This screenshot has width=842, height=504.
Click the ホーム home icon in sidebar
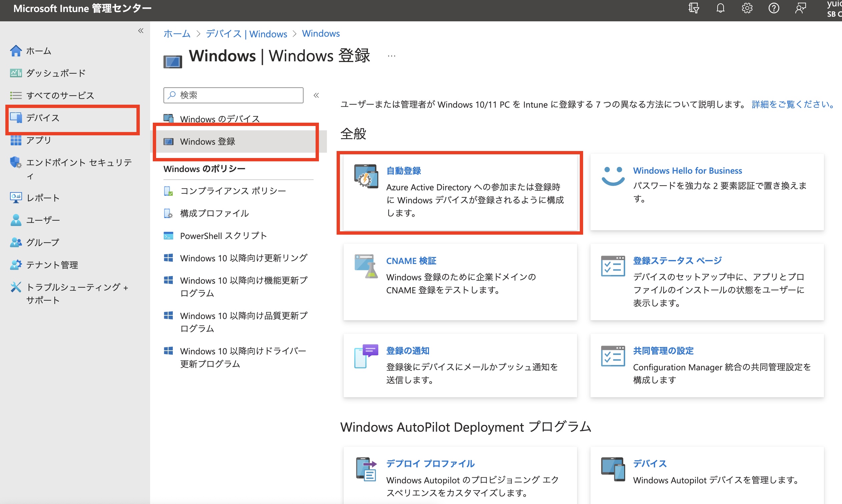(x=16, y=51)
